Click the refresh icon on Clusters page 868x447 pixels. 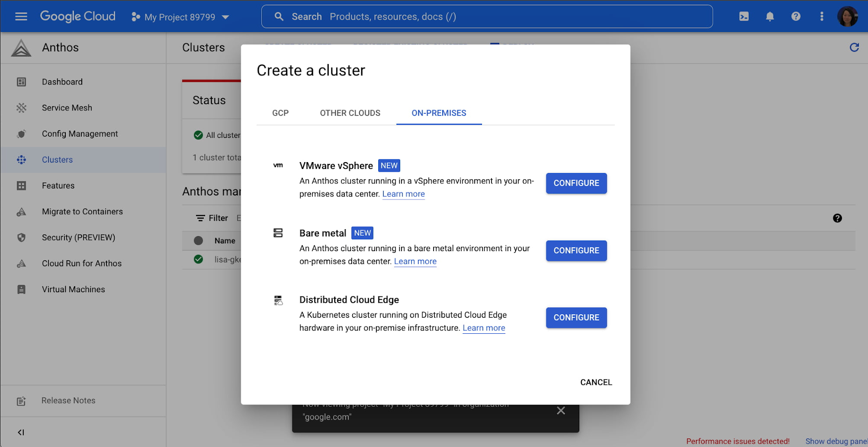tap(854, 47)
